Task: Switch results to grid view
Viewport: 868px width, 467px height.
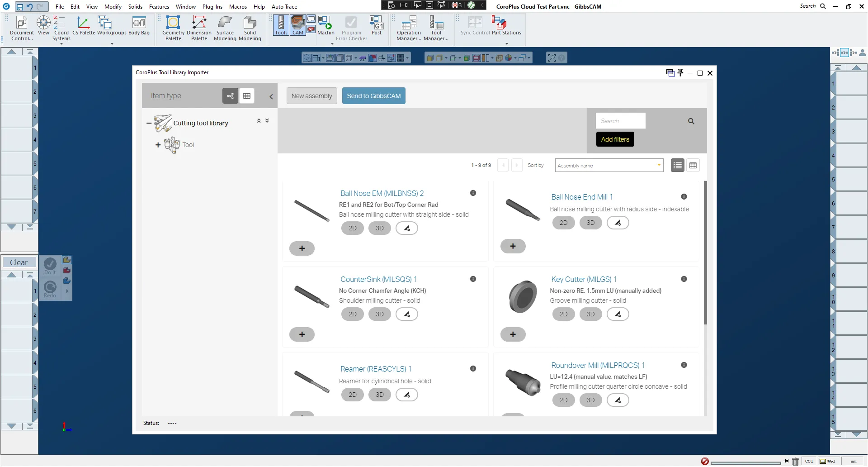Action: 693,166
